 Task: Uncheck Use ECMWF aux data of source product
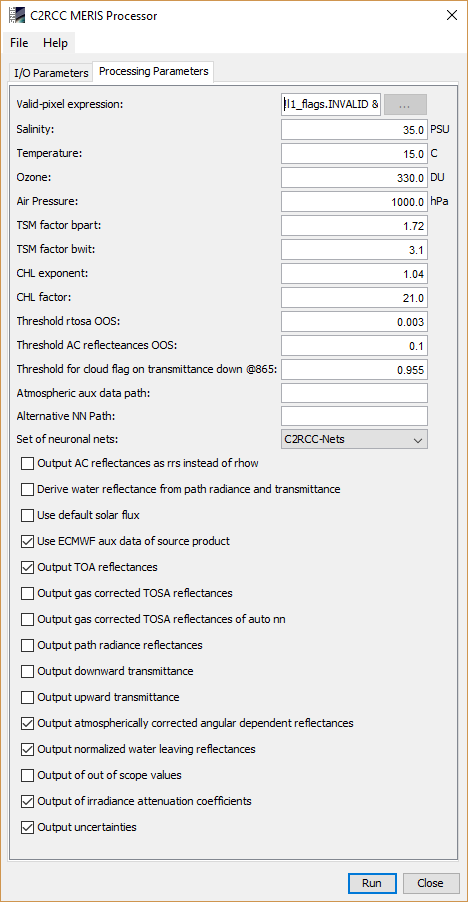(x=28, y=541)
